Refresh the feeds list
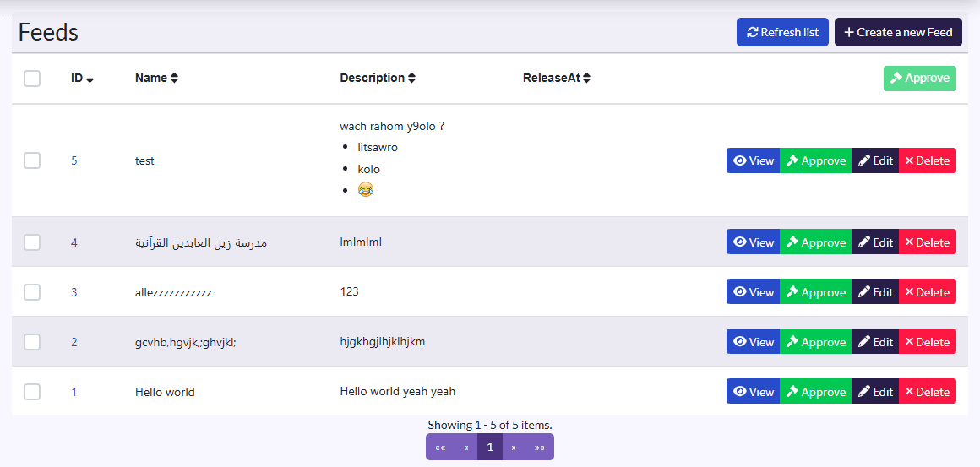This screenshot has width=980, height=467. coord(782,32)
